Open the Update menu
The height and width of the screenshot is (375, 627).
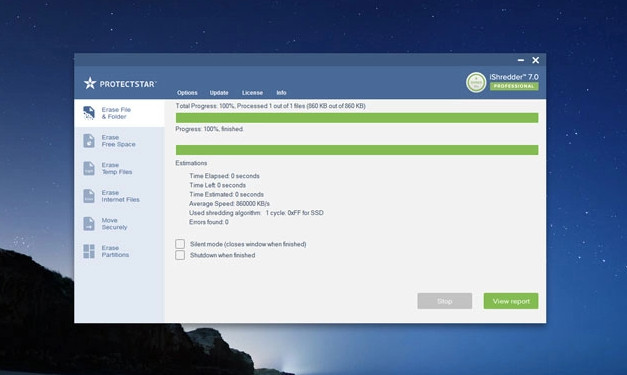219,93
